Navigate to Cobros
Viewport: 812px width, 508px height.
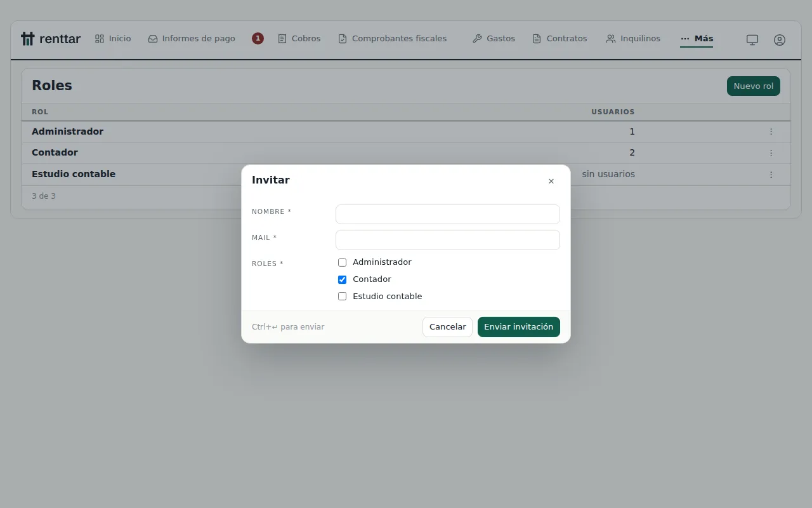[299, 39]
